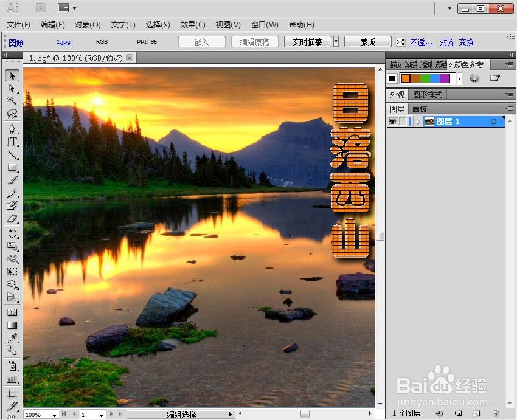The width and height of the screenshot is (517, 420).
Task: Select the Slice tool
Action: pyautogui.click(x=12, y=407)
